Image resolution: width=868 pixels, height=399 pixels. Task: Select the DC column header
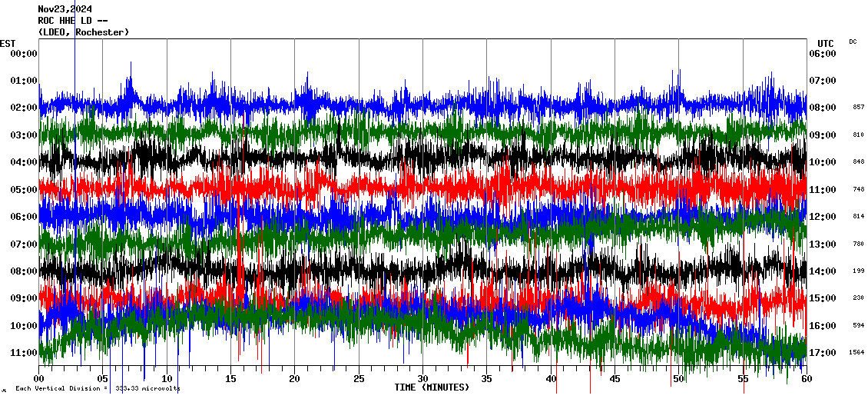pos(853,42)
